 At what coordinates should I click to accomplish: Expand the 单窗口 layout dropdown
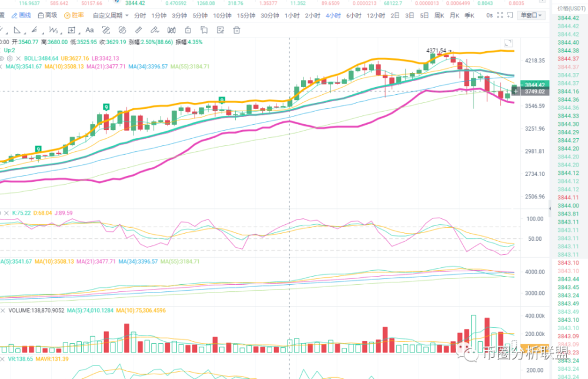[x=531, y=15]
